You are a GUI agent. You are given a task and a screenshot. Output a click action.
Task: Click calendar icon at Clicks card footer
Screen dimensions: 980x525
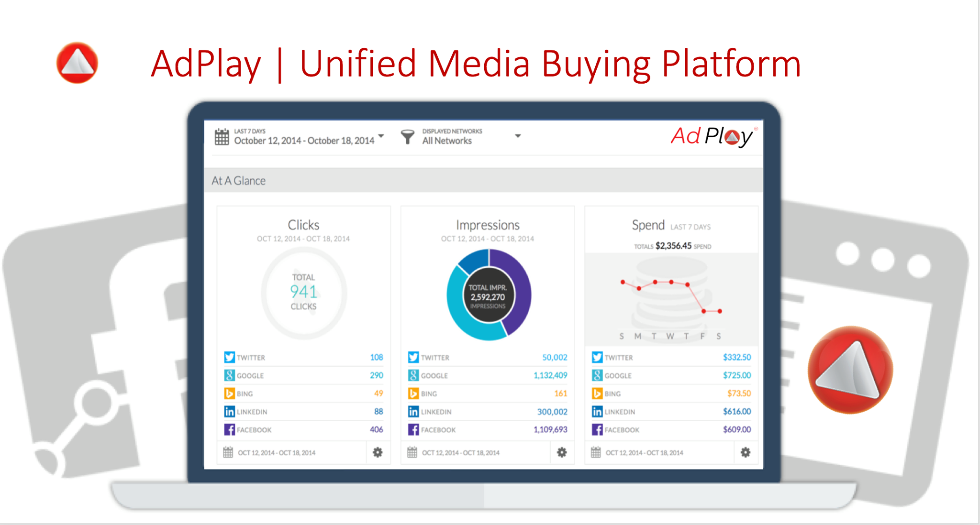228,452
